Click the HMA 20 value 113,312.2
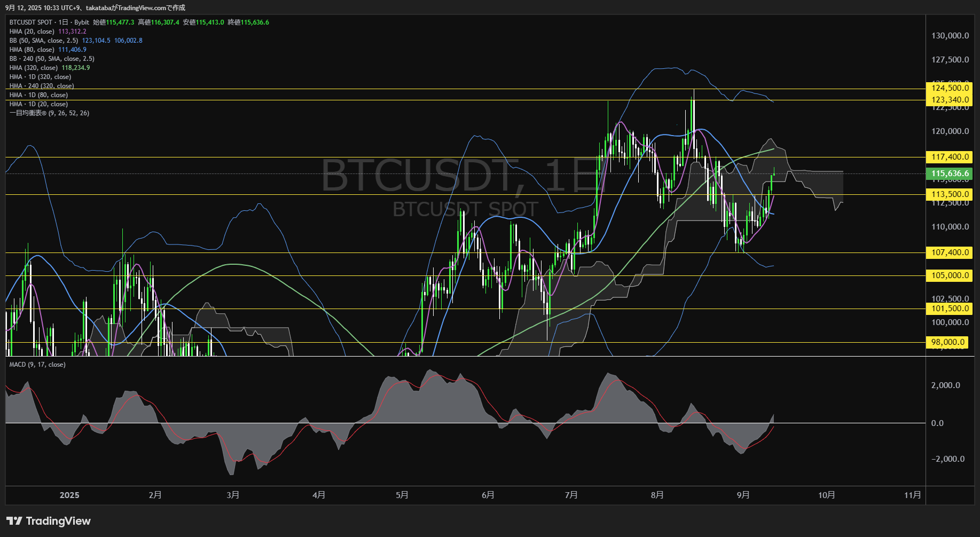Screen dimensions: 980x537 point(72,31)
